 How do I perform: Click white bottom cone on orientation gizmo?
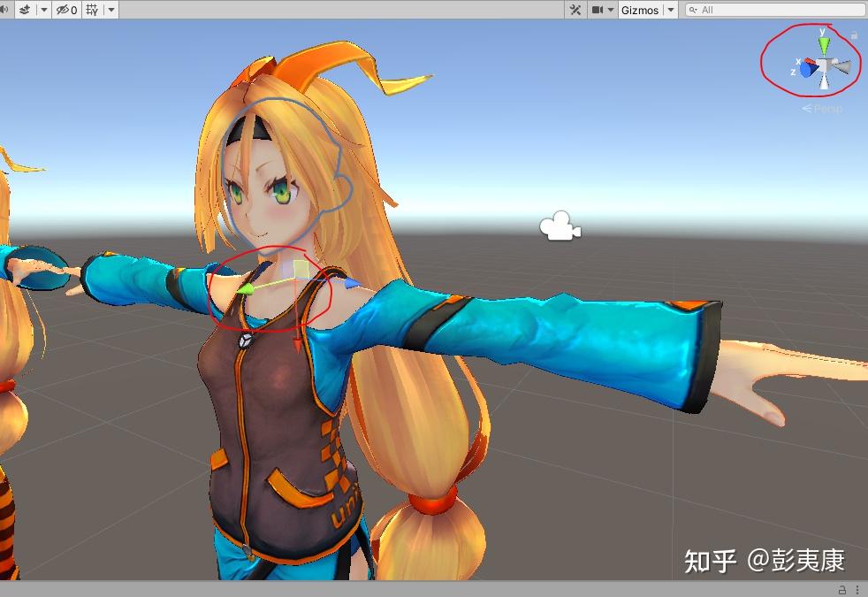[x=825, y=82]
